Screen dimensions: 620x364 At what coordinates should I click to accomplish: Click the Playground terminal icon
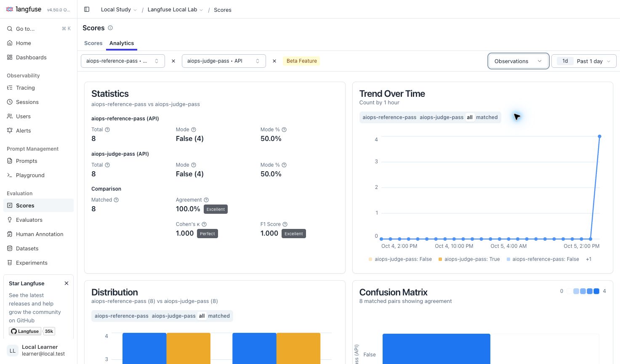[10, 175]
